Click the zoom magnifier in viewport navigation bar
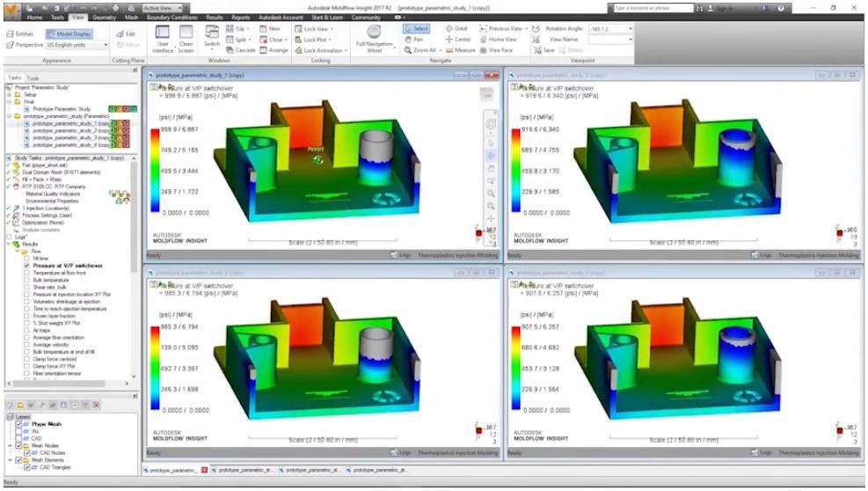The width and height of the screenshot is (868, 491). click(x=491, y=194)
